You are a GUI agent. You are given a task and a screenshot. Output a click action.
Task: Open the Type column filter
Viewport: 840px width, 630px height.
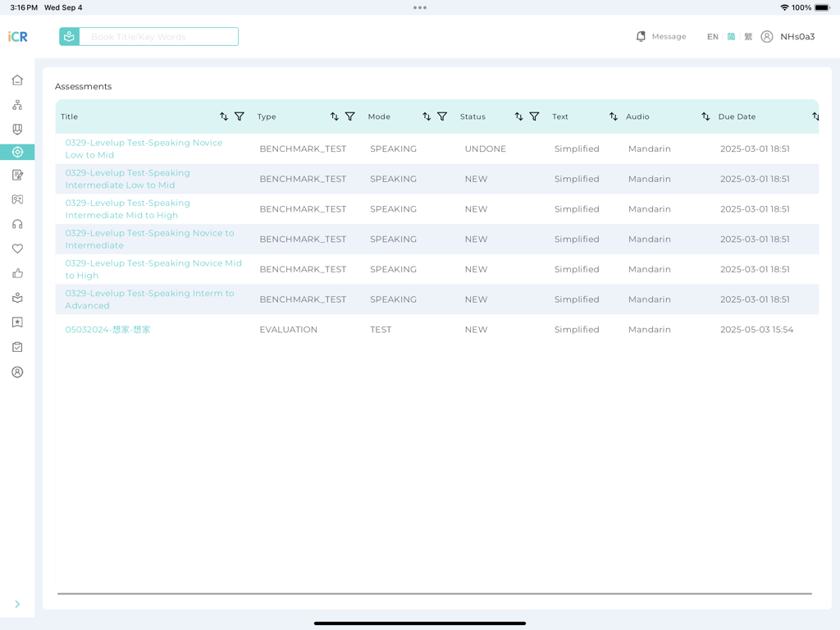(351, 116)
